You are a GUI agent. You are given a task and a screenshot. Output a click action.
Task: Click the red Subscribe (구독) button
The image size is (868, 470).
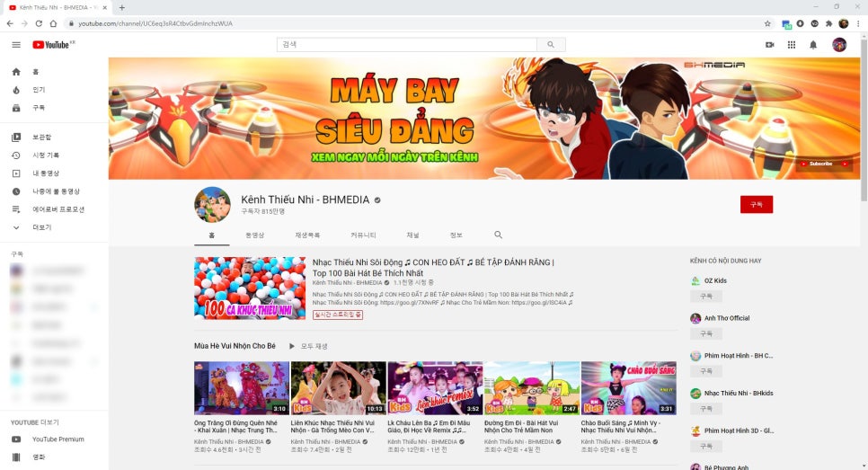757,204
